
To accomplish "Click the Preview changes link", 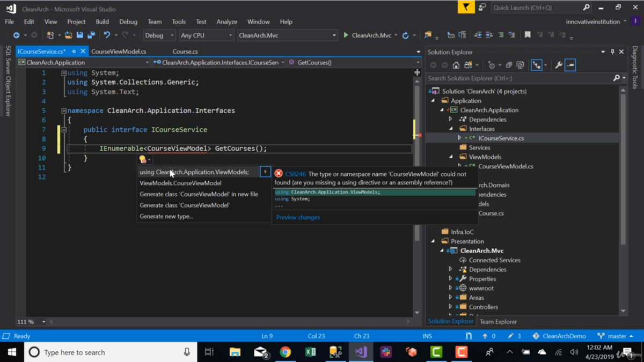I will [298, 217].
